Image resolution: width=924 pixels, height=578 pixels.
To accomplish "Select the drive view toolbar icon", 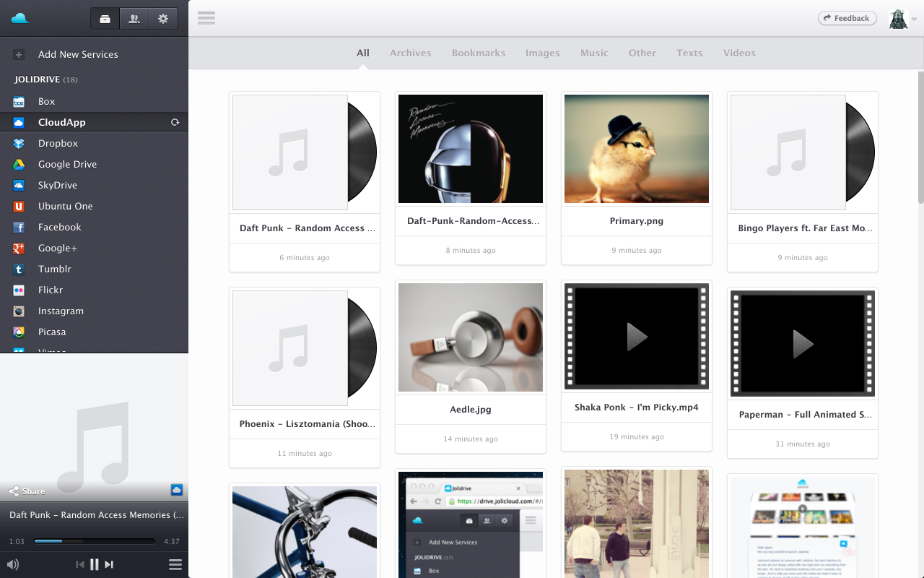I will (x=105, y=19).
